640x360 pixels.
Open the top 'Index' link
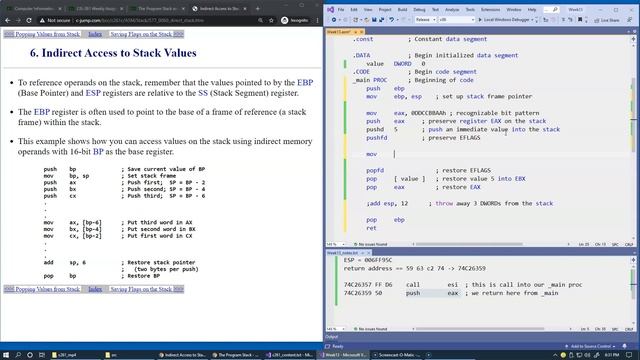[x=95, y=34]
